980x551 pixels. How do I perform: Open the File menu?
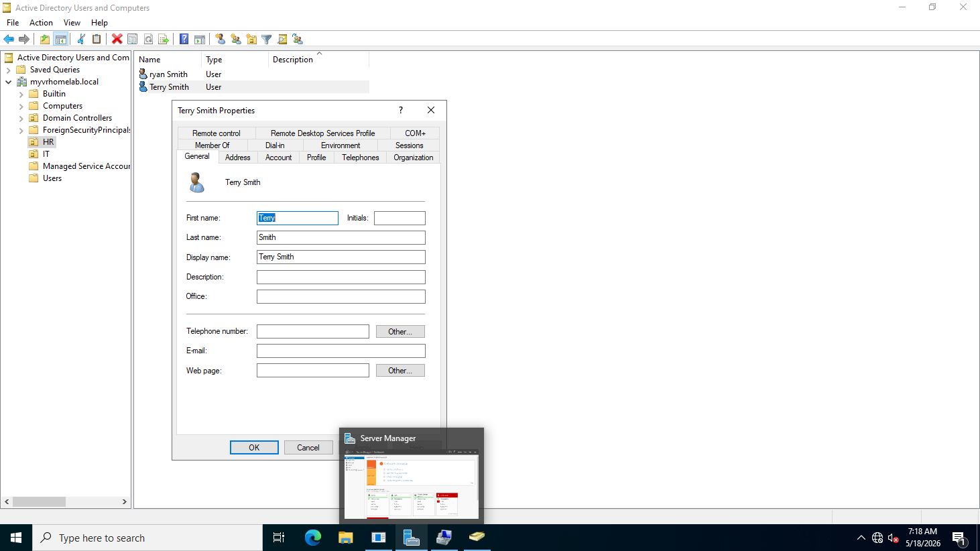click(x=13, y=23)
